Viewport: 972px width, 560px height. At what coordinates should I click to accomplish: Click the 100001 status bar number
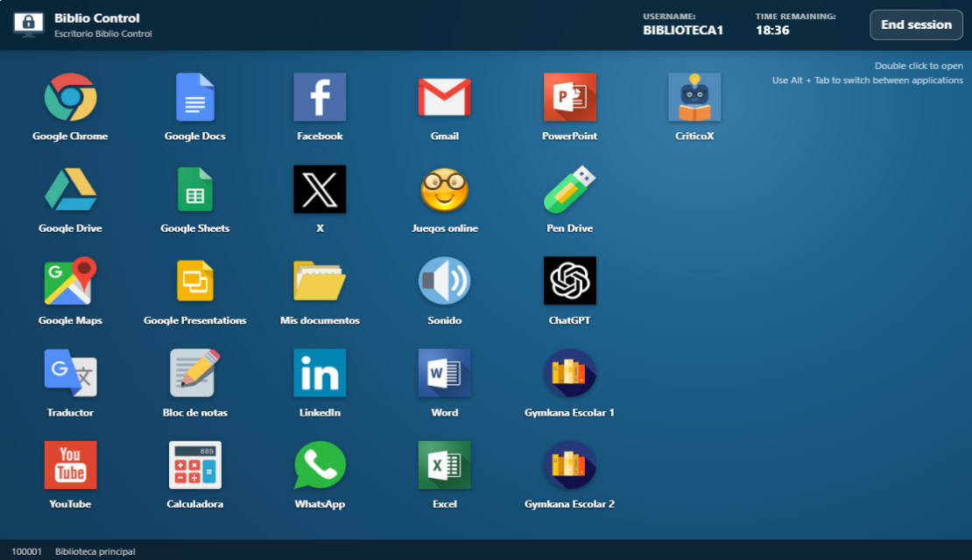(x=26, y=551)
